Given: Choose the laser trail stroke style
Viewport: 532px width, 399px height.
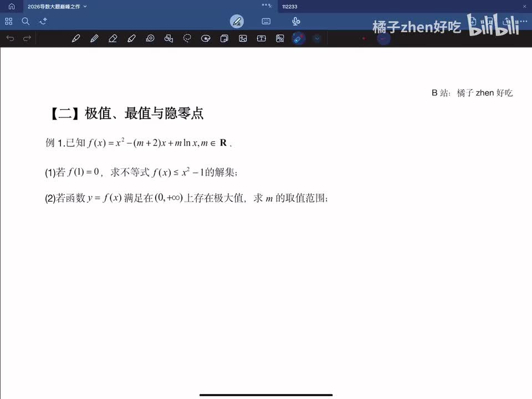Looking at the screenshot, I should click(383, 39).
